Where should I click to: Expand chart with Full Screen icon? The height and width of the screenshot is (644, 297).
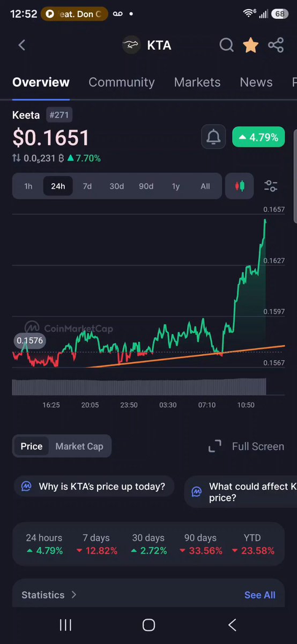(x=215, y=446)
